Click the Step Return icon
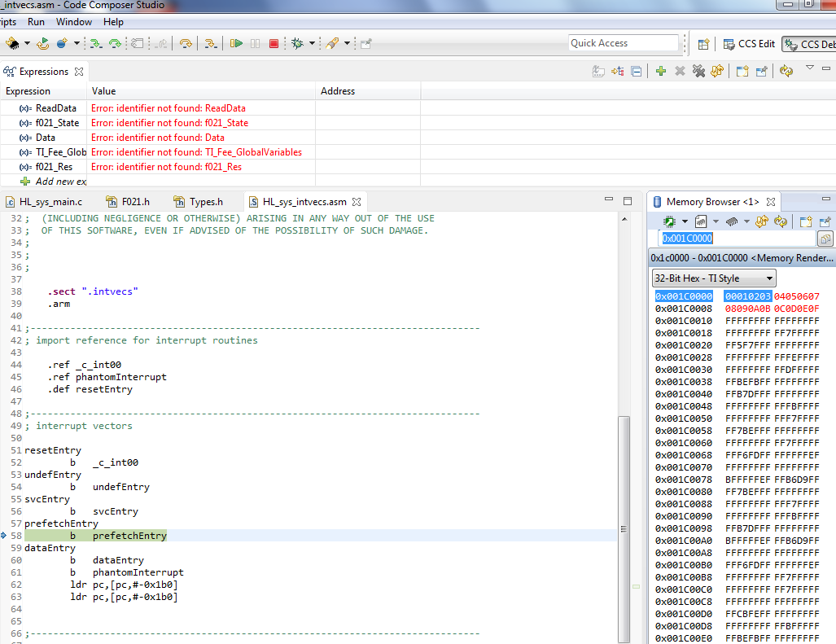This screenshot has height=644, width=836. (162, 43)
